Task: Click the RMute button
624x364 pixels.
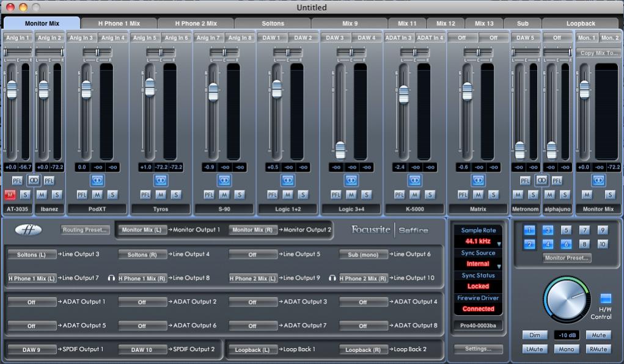Action: [x=598, y=349]
